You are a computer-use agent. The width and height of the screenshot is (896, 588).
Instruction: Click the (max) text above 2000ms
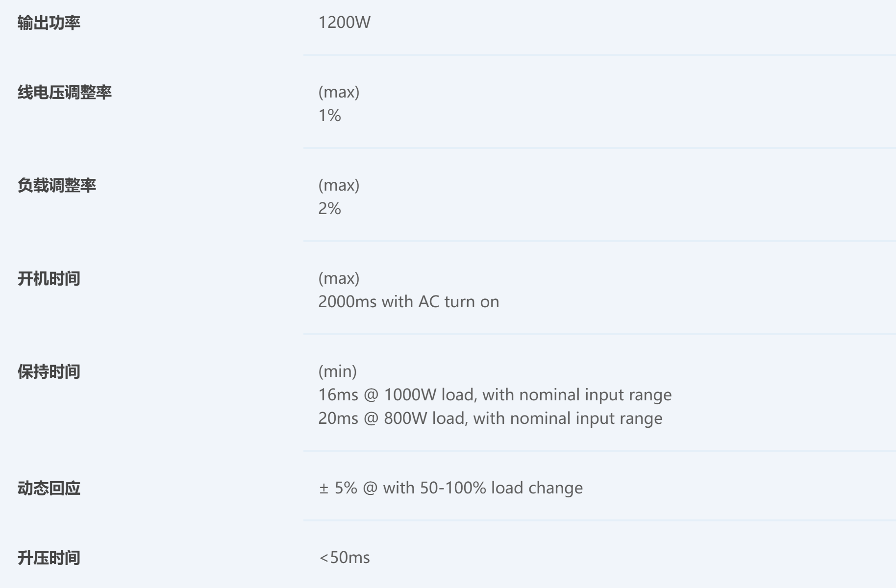tap(339, 278)
